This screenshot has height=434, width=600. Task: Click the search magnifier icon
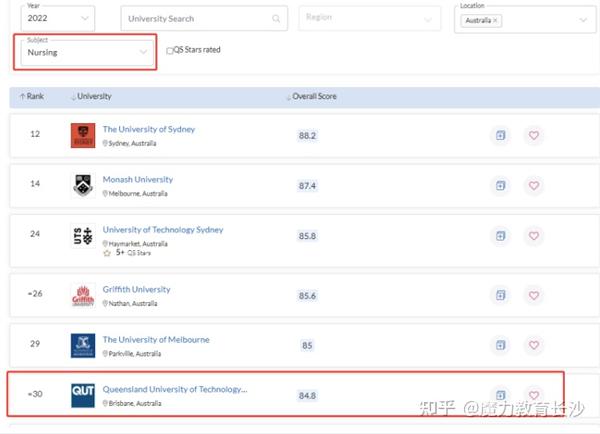tap(276, 18)
